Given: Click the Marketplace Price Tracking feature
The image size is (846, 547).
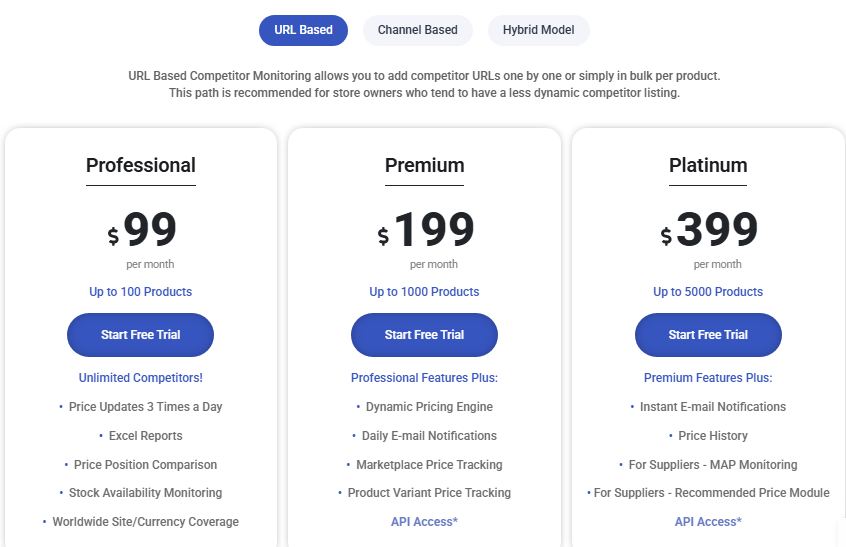Looking at the screenshot, I should tap(429, 465).
